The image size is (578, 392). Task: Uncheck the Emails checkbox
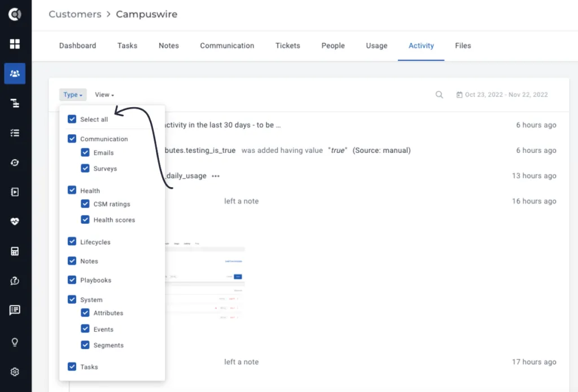85,152
